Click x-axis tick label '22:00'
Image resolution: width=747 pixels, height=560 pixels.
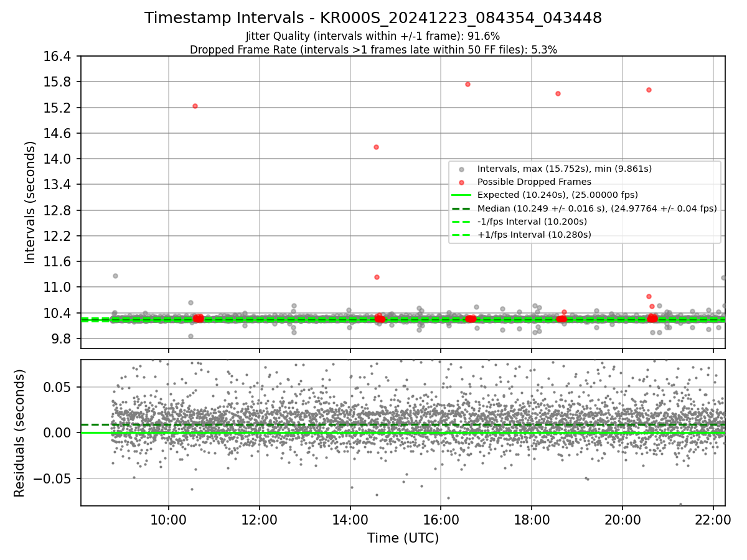(x=713, y=520)
